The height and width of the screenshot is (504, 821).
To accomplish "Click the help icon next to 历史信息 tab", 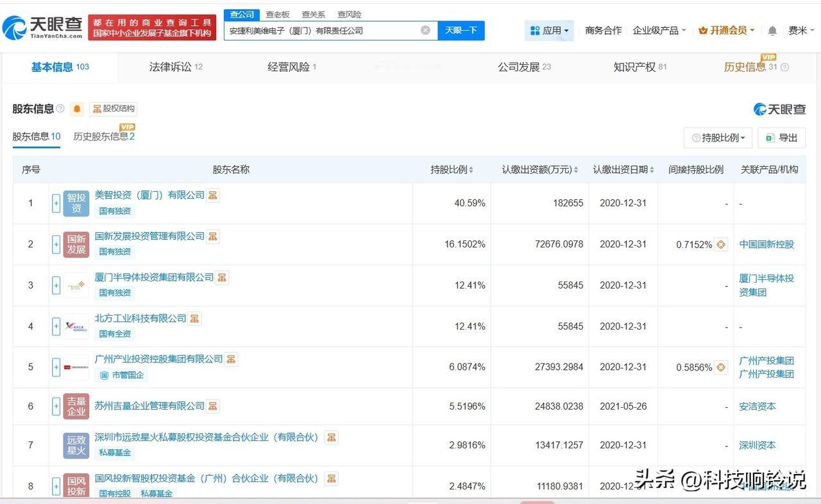I will click(x=784, y=67).
